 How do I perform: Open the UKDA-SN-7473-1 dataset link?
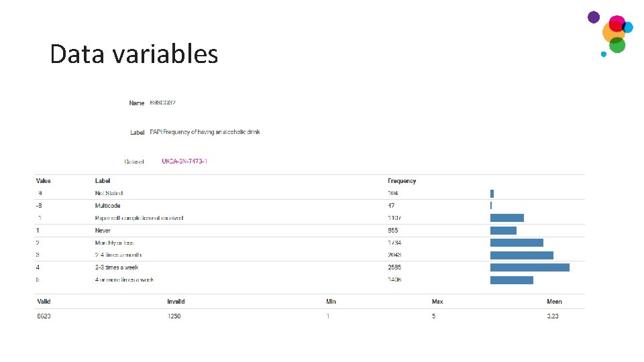tap(184, 162)
